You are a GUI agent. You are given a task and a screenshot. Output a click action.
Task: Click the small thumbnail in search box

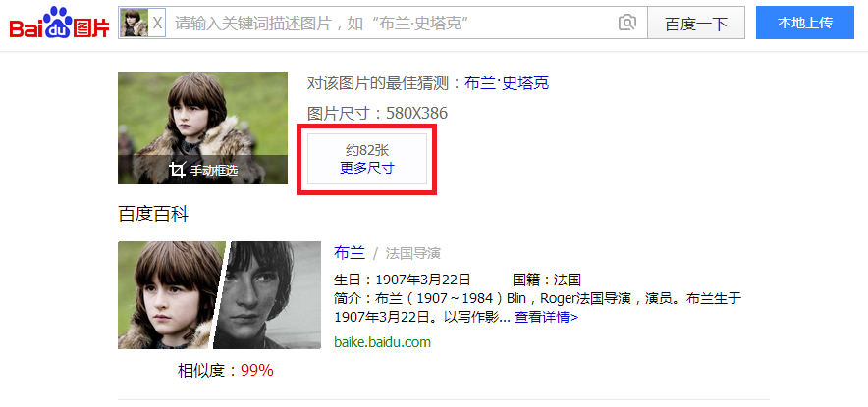[x=135, y=23]
